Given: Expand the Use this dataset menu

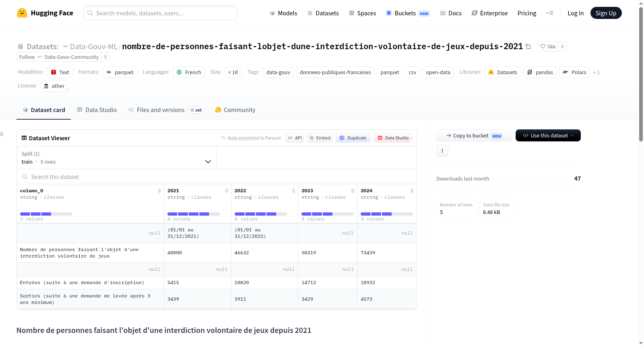Looking at the screenshot, I should click(x=548, y=135).
